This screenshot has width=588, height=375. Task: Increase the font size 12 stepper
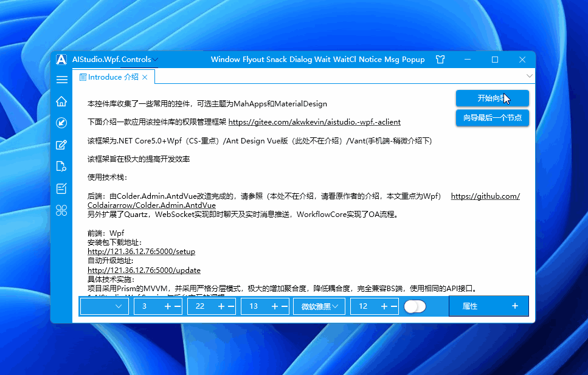point(384,306)
